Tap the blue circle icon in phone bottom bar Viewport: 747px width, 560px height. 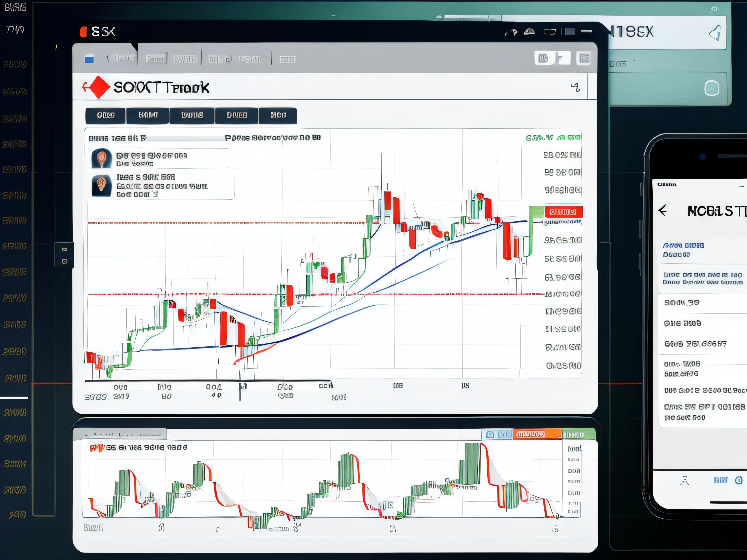(x=738, y=480)
